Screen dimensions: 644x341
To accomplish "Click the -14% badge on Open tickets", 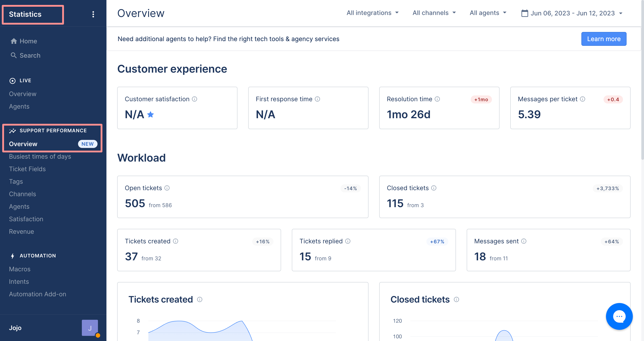I will pos(350,188).
